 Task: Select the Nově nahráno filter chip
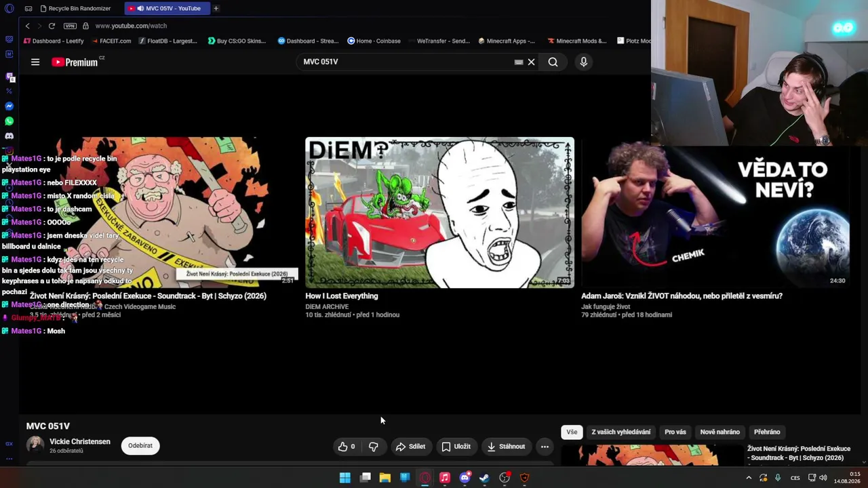click(x=720, y=432)
